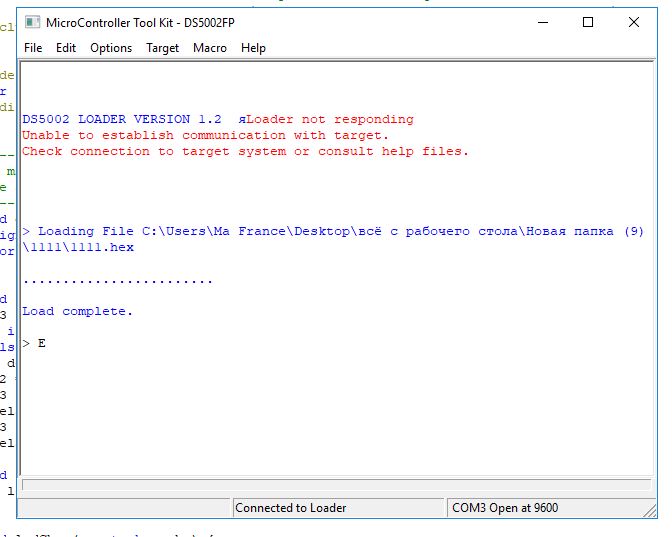Click the 'Loading File C:\Users\Ma France' line
672x537 pixels.
333,231
